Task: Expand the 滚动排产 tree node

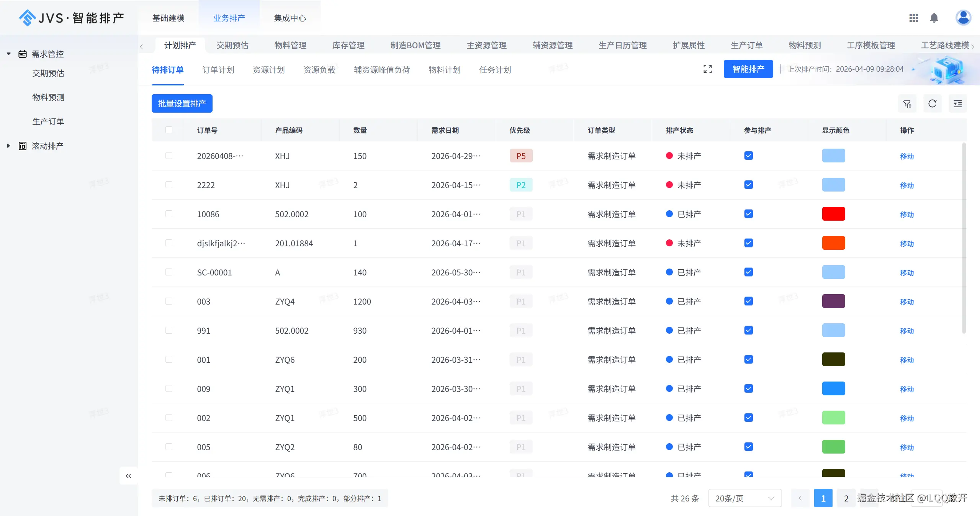Action: click(x=8, y=146)
